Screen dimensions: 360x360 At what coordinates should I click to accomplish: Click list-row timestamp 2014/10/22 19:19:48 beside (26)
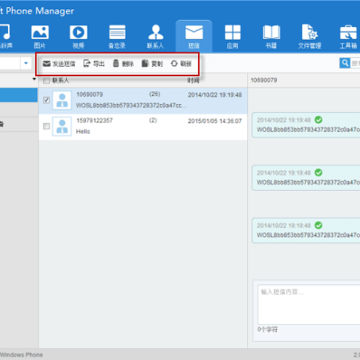215,95
